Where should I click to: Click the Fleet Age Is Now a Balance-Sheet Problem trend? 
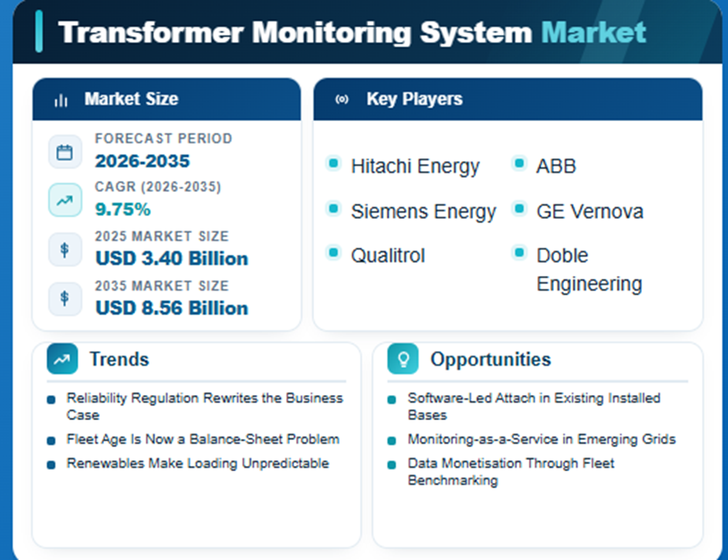click(x=203, y=439)
